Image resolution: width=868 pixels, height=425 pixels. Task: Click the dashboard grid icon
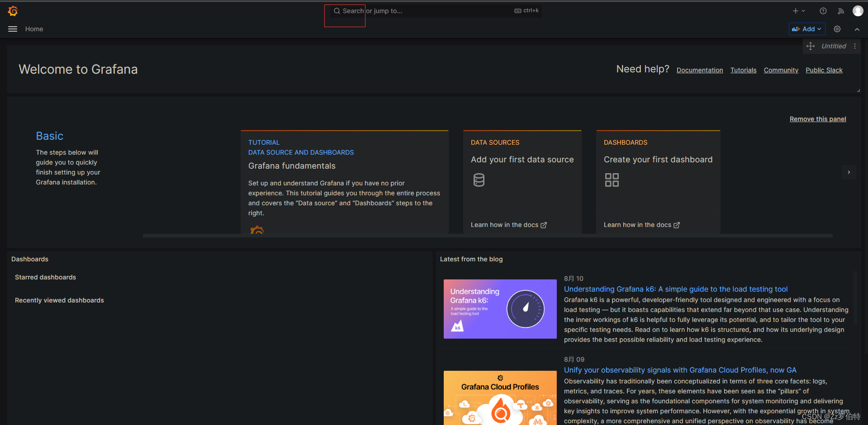coord(612,180)
